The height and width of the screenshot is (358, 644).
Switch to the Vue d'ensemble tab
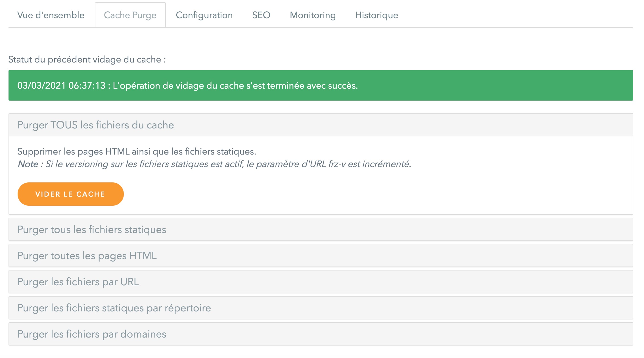(51, 15)
